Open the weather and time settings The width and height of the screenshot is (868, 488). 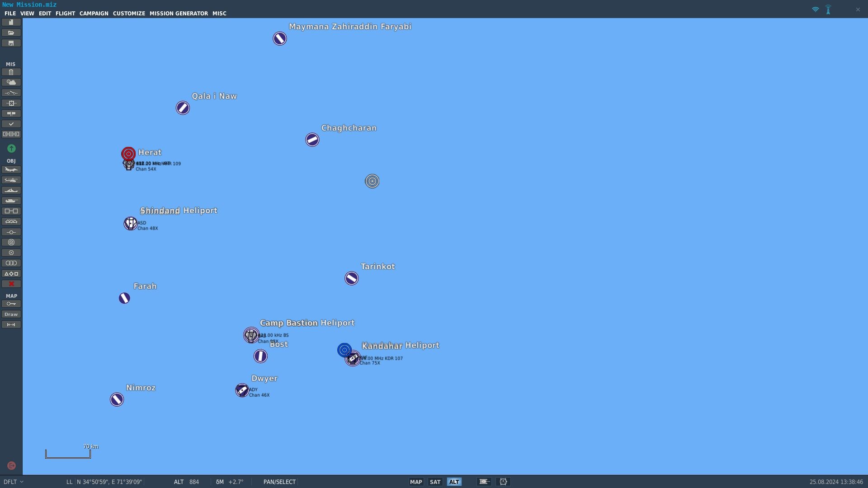point(11,82)
